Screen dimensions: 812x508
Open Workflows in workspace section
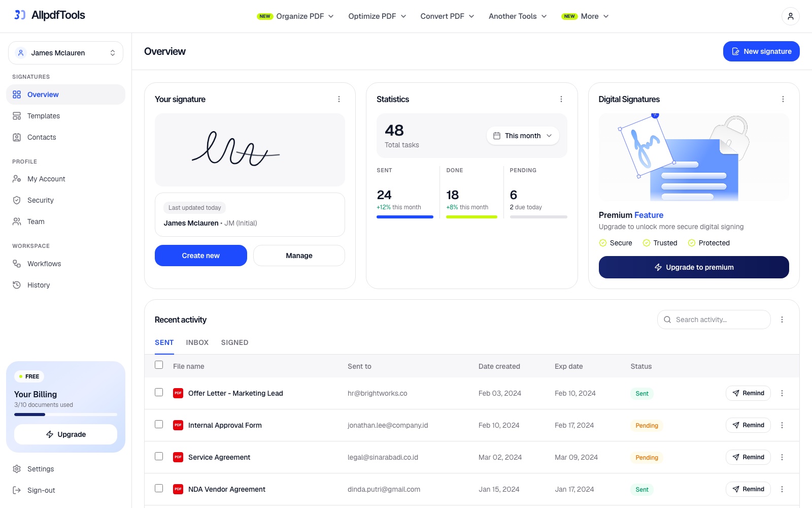pos(65,264)
